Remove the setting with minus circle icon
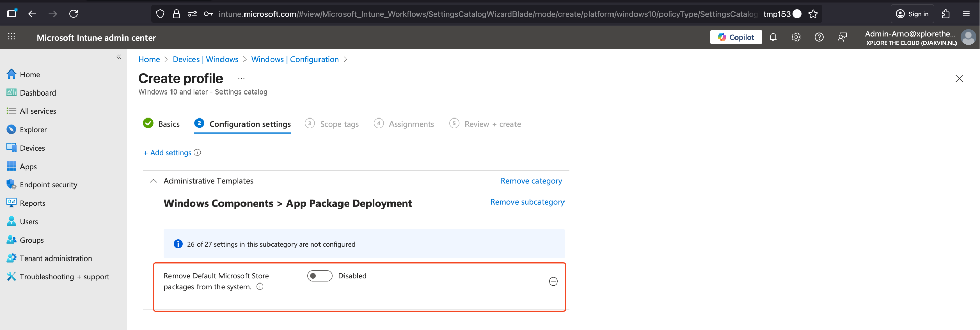Screen dimensions: 980x330 click(x=553, y=281)
